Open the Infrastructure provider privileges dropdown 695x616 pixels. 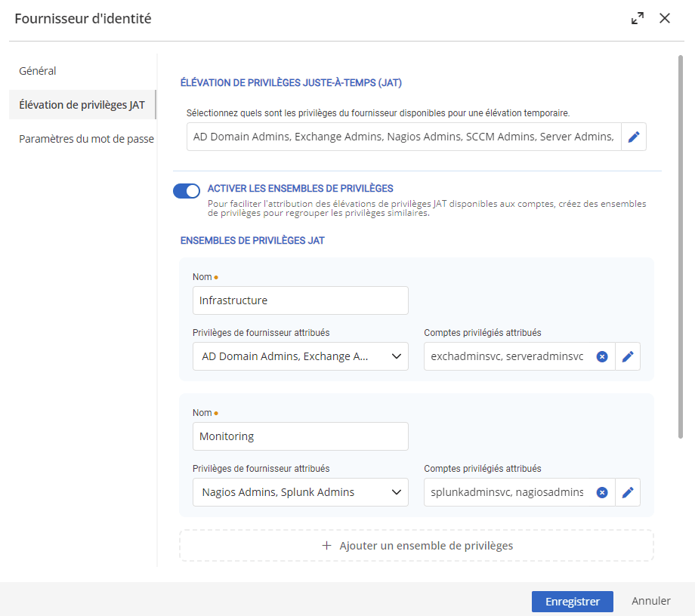300,356
